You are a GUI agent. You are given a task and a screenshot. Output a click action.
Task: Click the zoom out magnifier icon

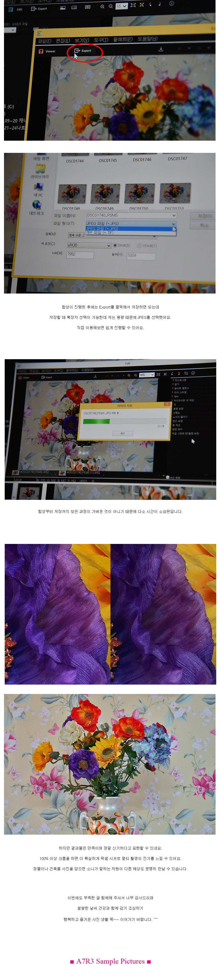click(x=110, y=7)
